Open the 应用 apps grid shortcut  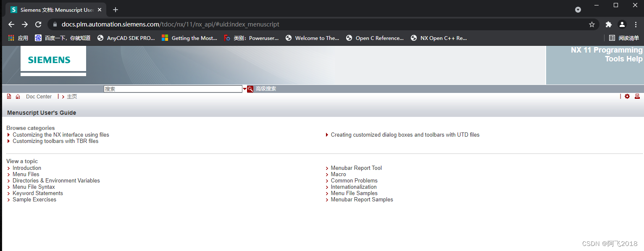18,38
